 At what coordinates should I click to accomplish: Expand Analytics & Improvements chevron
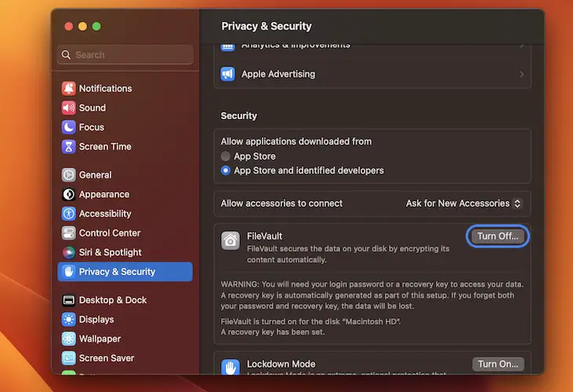[521, 45]
